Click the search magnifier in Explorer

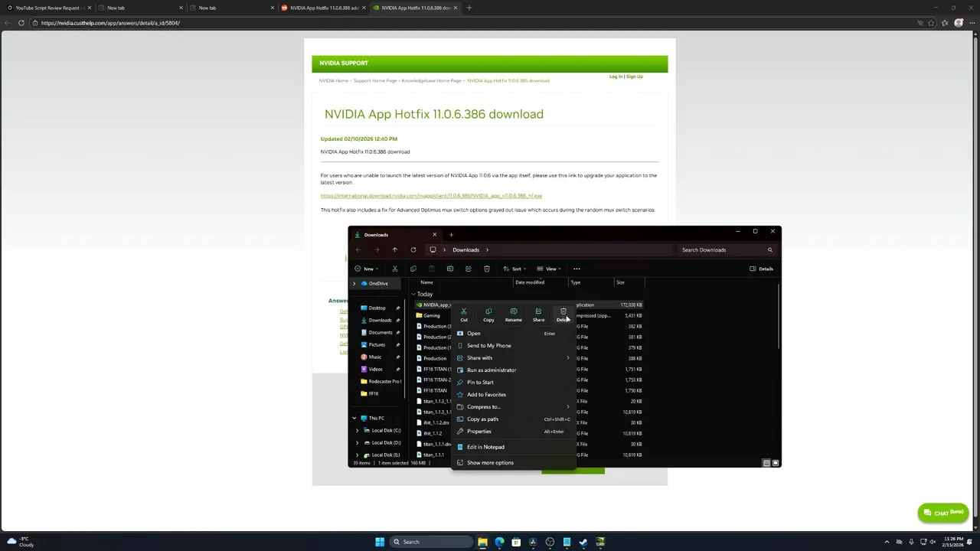(770, 249)
